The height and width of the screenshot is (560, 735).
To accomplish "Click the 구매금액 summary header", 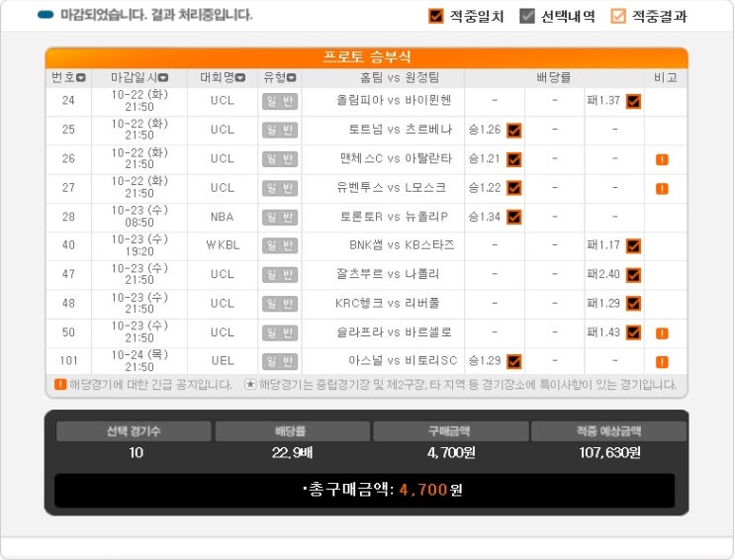I will [x=449, y=431].
